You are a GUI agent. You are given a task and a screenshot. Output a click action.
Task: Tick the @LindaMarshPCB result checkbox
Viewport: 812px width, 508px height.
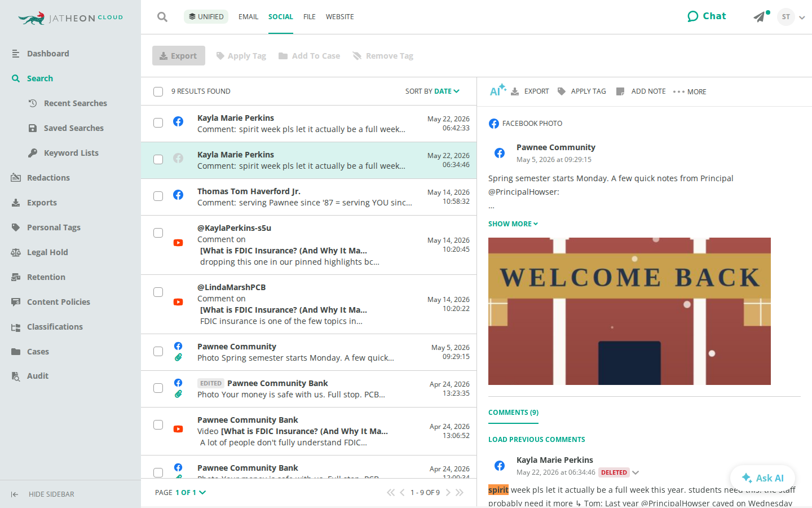(x=158, y=292)
